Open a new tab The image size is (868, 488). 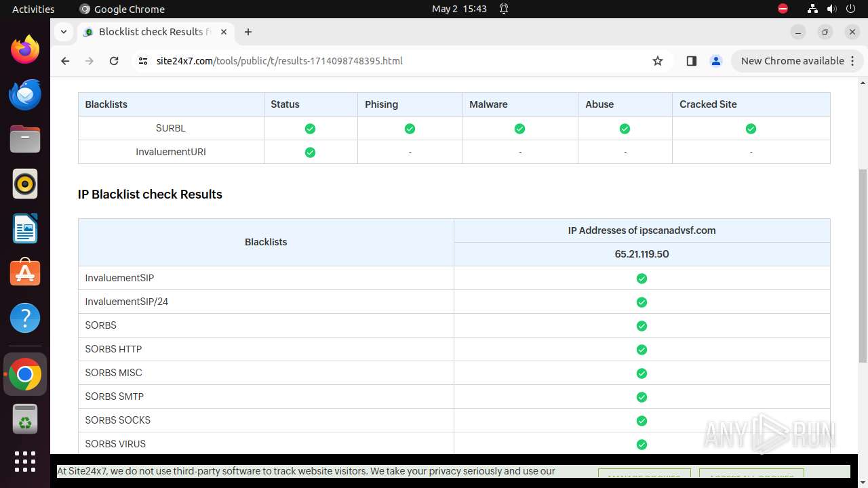[248, 32]
